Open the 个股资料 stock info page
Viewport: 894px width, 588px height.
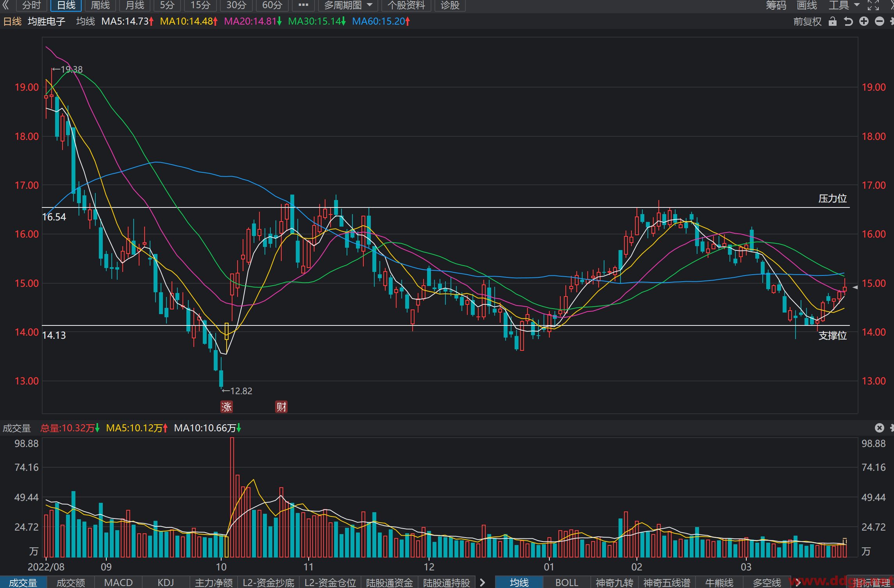[x=406, y=5]
